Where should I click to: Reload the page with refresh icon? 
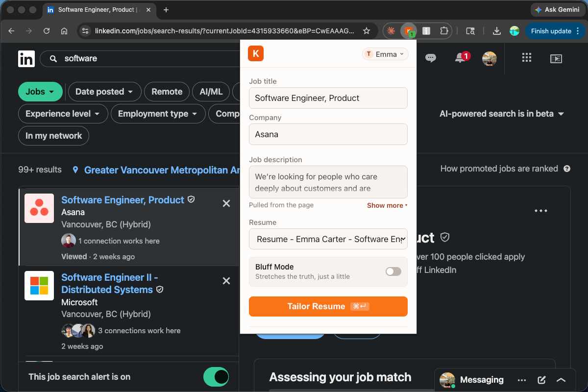pyautogui.click(x=47, y=31)
